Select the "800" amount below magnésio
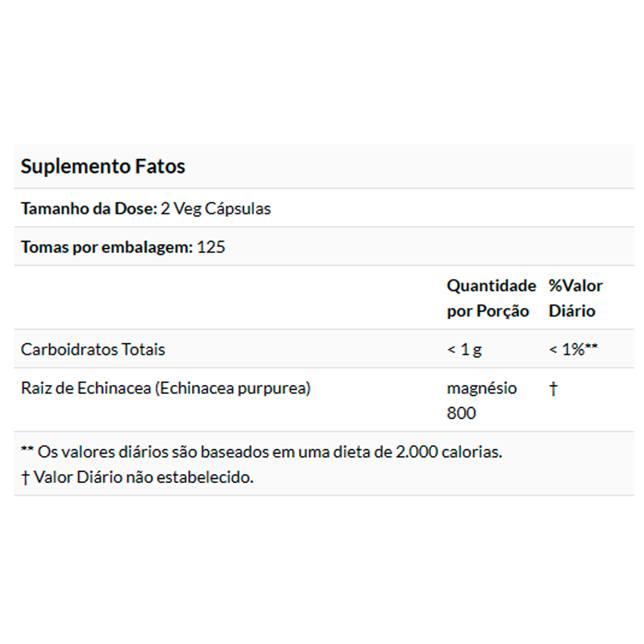This screenshot has width=644, height=644. (461, 413)
